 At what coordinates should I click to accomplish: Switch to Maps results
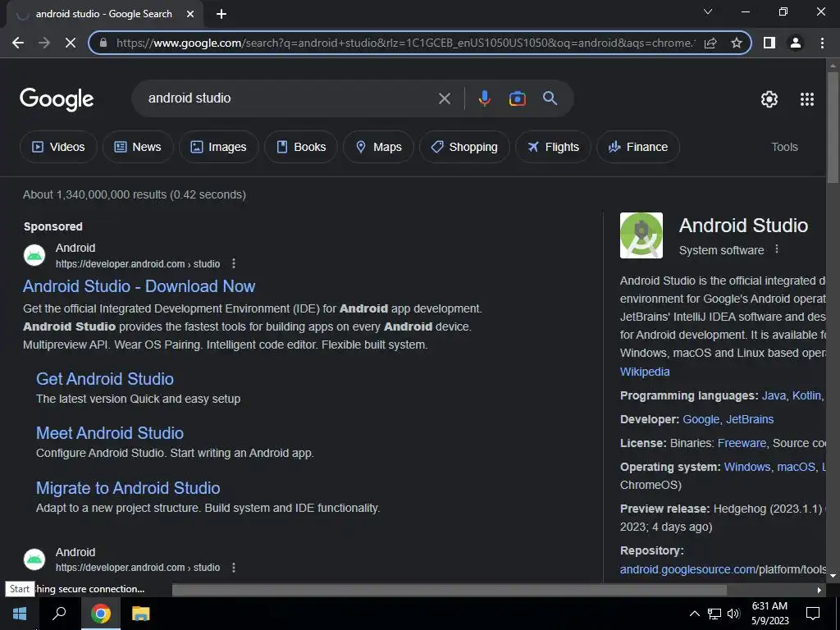[x=378, y=147]
